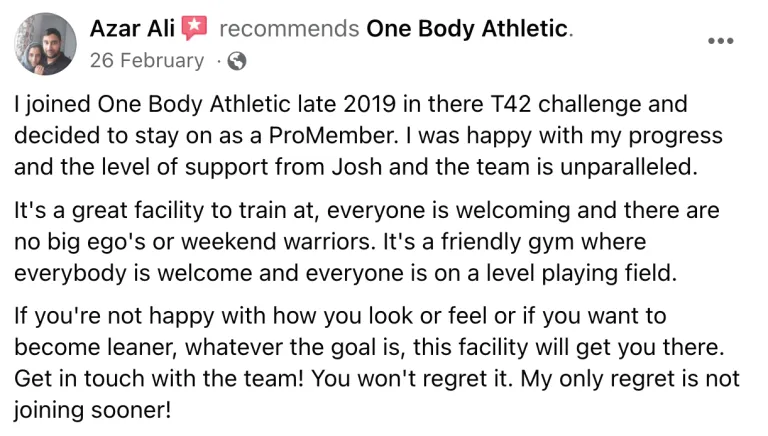Open Azar Ali's profile picture
This screenshot has height=436, width=768.
click(45, 44)
